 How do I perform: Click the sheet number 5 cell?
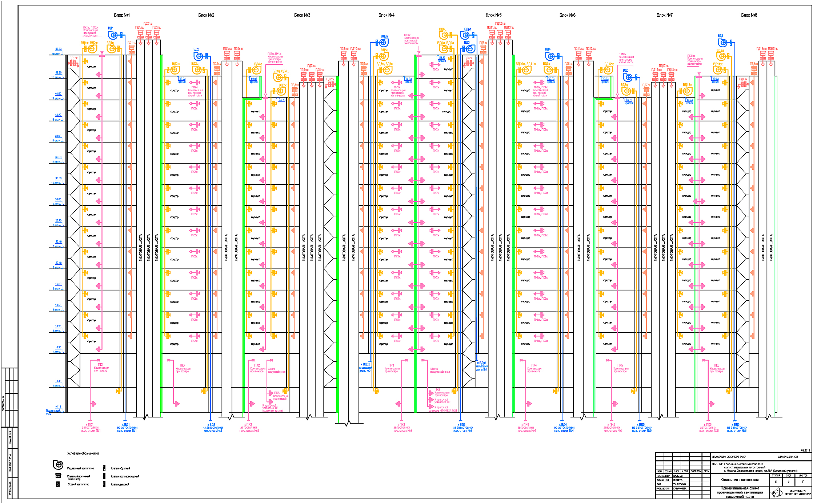pyautogui.click(x=788, y=481)
